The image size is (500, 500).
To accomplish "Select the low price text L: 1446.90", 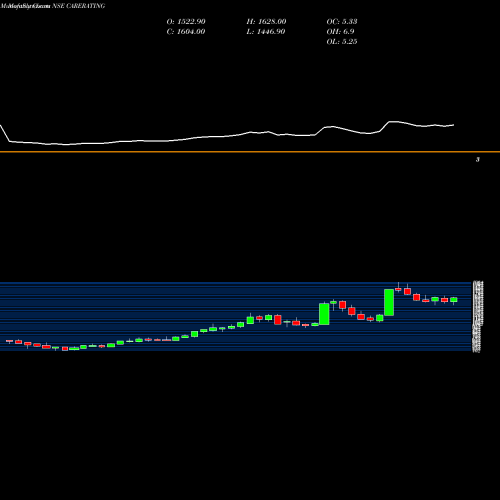I will tap(266, 32).
